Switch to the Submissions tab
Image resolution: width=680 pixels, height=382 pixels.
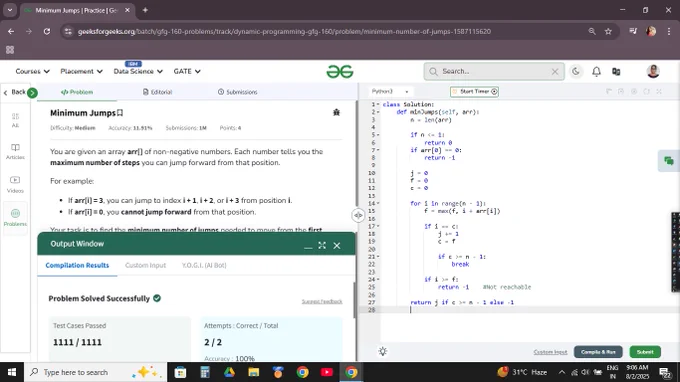238,92
